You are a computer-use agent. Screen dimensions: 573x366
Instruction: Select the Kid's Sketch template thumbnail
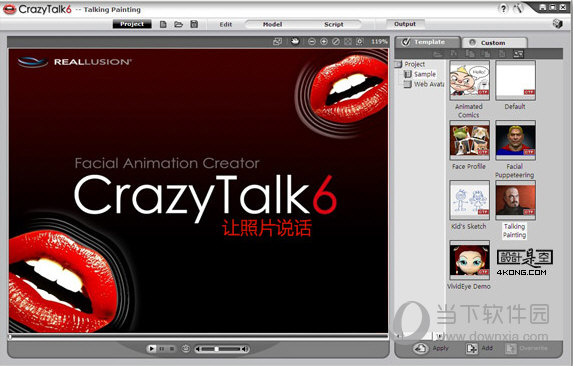coord(470,200)
